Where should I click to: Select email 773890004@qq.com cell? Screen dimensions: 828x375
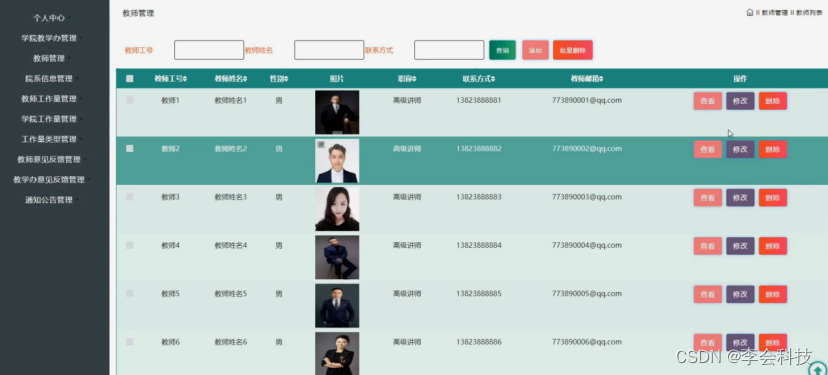(587, 245)
